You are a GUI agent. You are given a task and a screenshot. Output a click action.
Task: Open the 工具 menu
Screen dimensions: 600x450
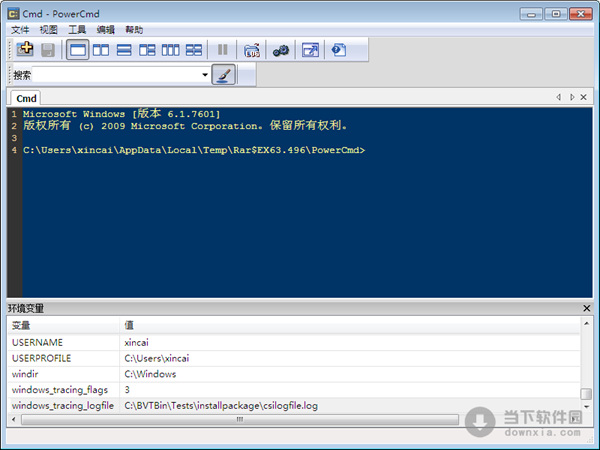point(77,29)
